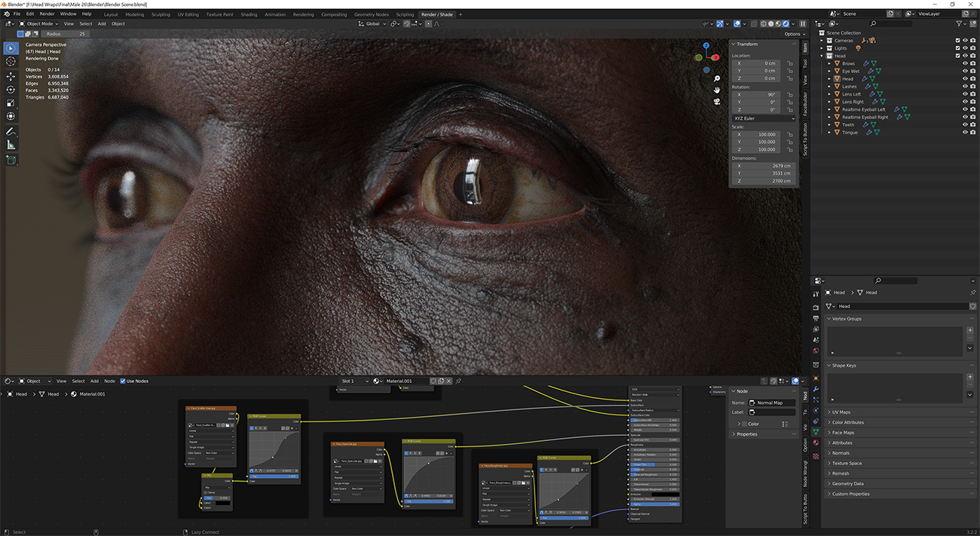Toggle visibility of the Teeth object
This screenshot has width=980, height=536.
[966, 124]
